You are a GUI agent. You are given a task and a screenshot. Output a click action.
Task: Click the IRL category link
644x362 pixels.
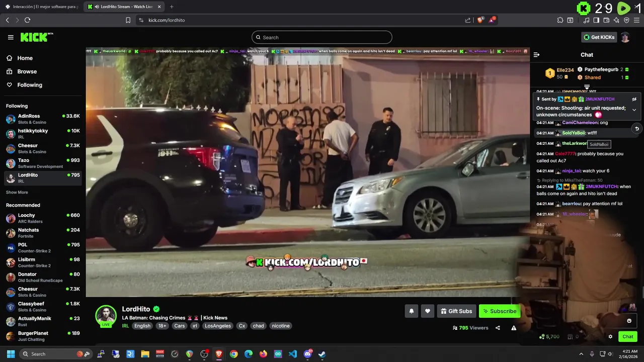(126, 326)
